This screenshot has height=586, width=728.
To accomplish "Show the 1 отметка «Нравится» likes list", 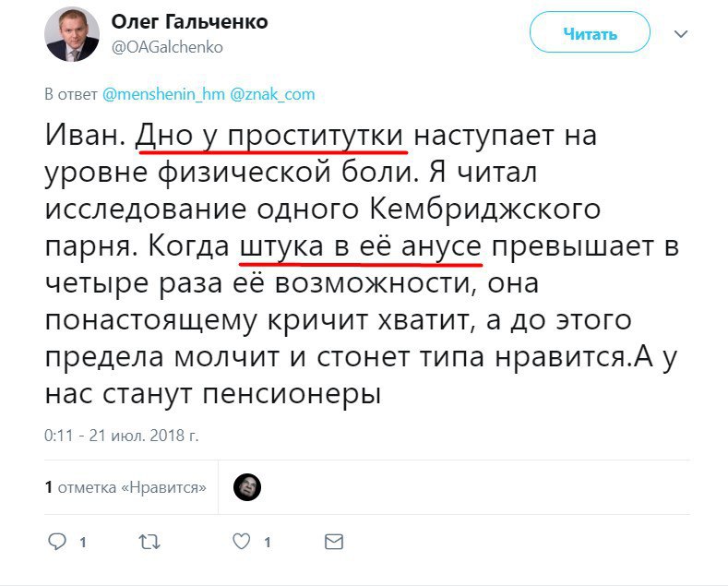I will (x=125, y=487).
